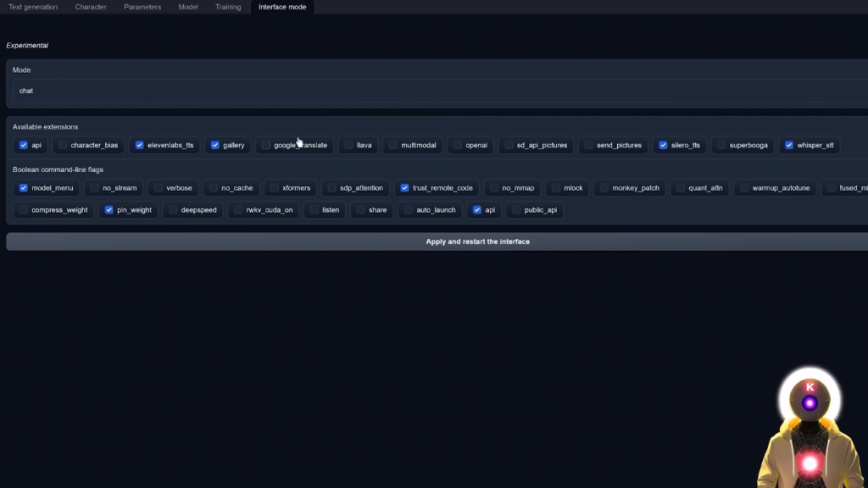This screenshot has width=868, height=488.
Task: Check the auto_launch flag
Action: [409, 210]
